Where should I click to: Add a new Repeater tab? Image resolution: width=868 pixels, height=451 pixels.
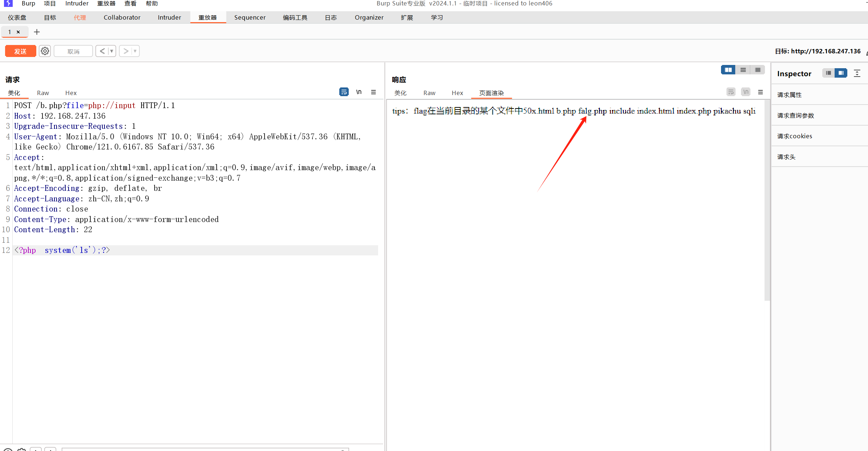[x=37, y=32]
